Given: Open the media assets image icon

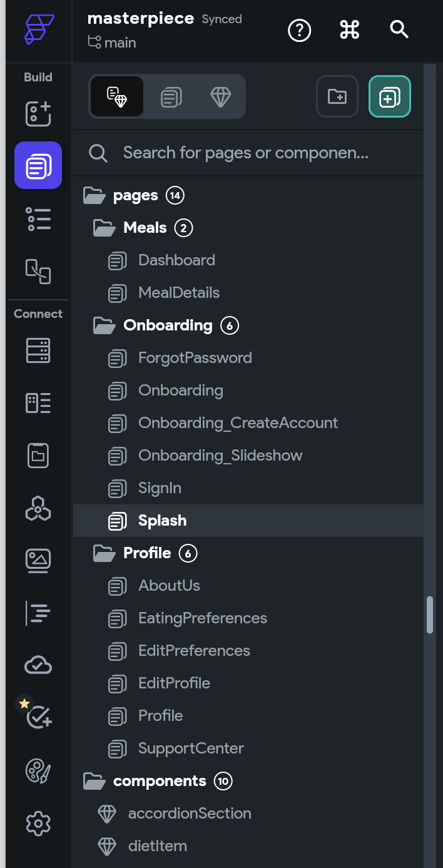Looking at the screenshot, I should (x=38, y=561).
